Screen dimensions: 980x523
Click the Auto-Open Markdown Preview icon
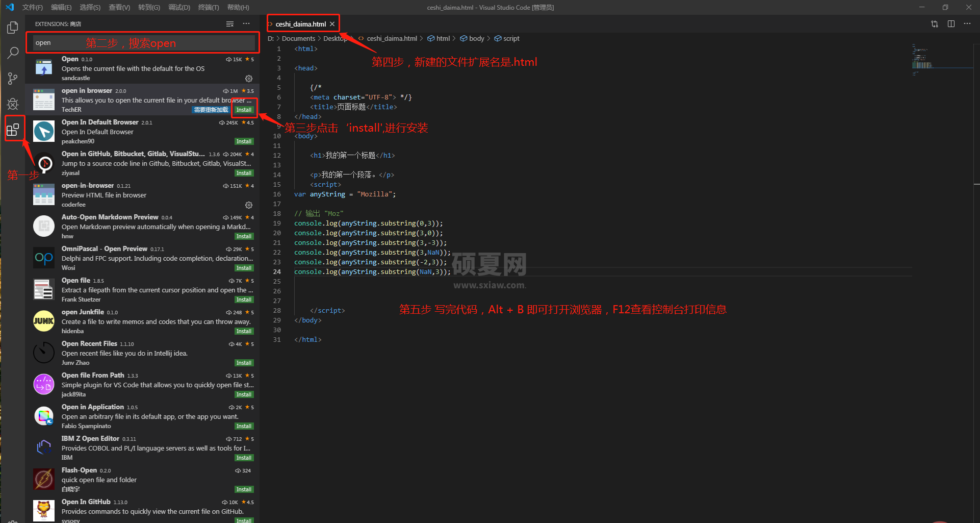[44, 227]
